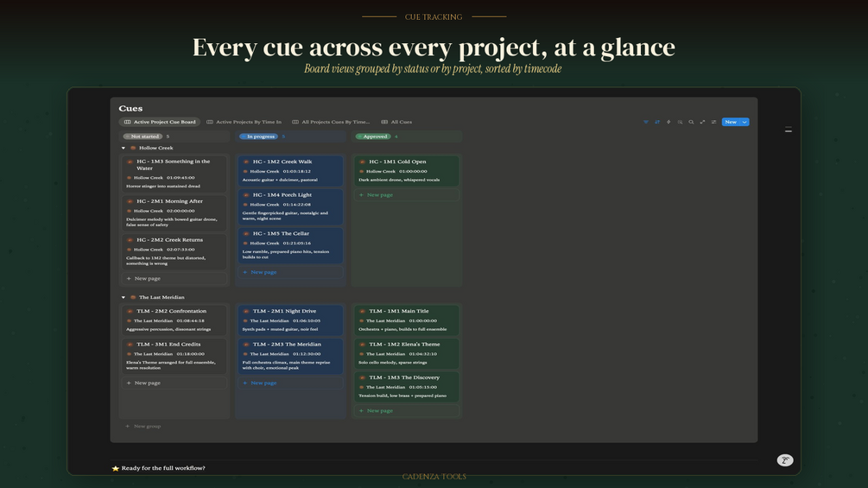The height and width of the screenshot is (488, 868).
Task: Click the Hollow Creek group project icon
Action: (133, 148)
